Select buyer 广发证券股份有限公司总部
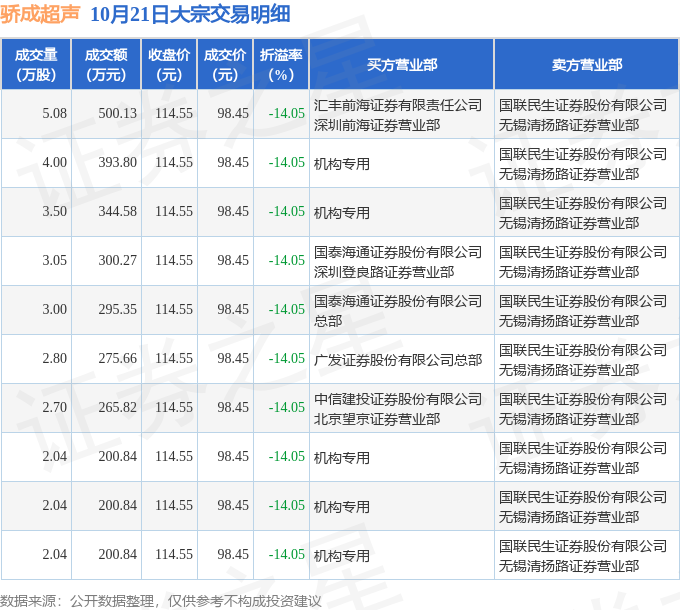 pyautogui.click(x=397, y=359)
